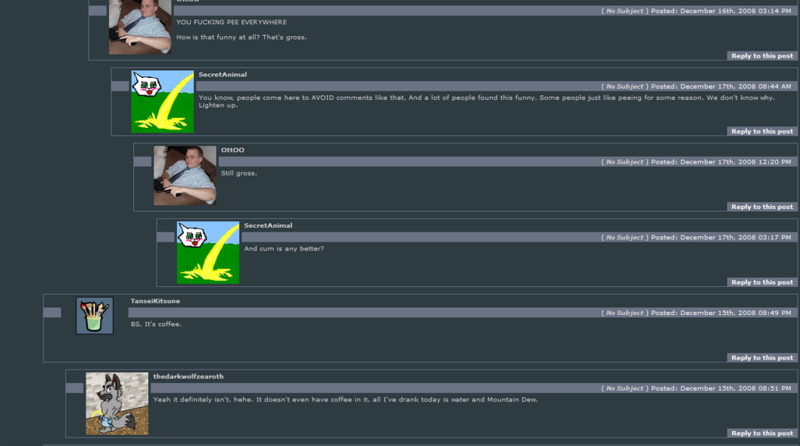Click the grey marker box beside "Still gross." comment

pos(142,162)
